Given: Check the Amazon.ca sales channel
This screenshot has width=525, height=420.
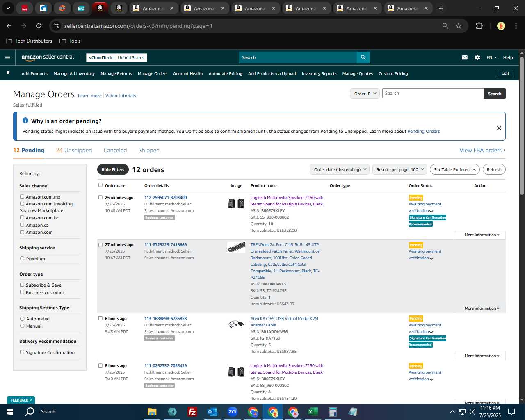Looking at the screenshot, I should point(22,225).
